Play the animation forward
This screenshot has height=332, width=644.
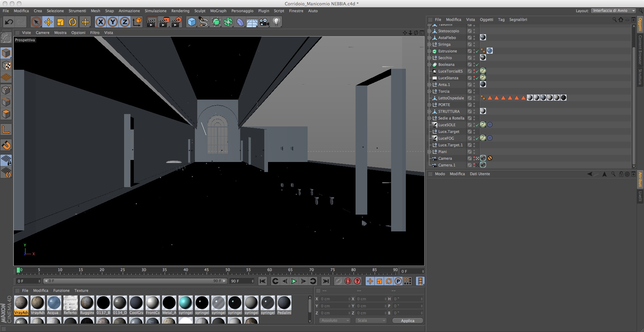click(x=294, y=281)
